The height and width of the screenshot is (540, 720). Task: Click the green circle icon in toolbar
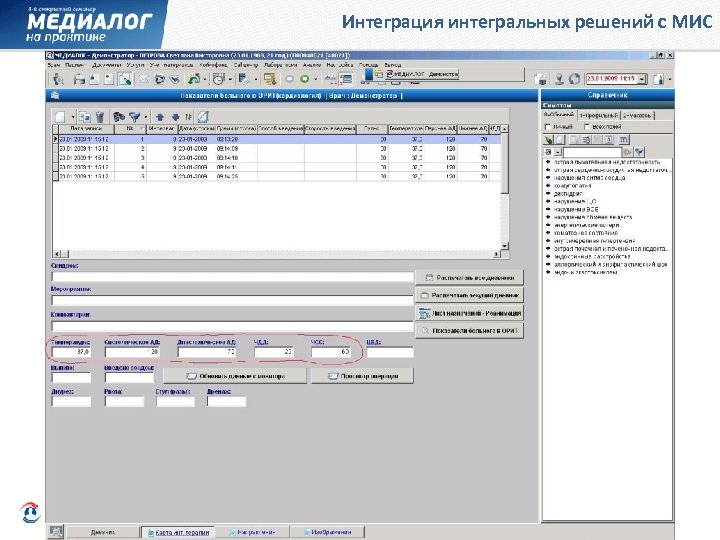click(304, 79)
